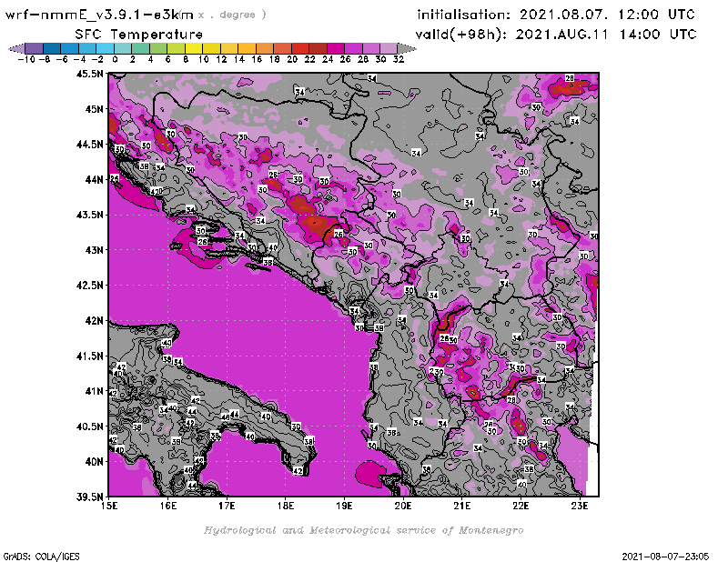This screenshot has width=728, height=562.
Task: Click the '21E' longitude axis label
Action: (462, 506)
